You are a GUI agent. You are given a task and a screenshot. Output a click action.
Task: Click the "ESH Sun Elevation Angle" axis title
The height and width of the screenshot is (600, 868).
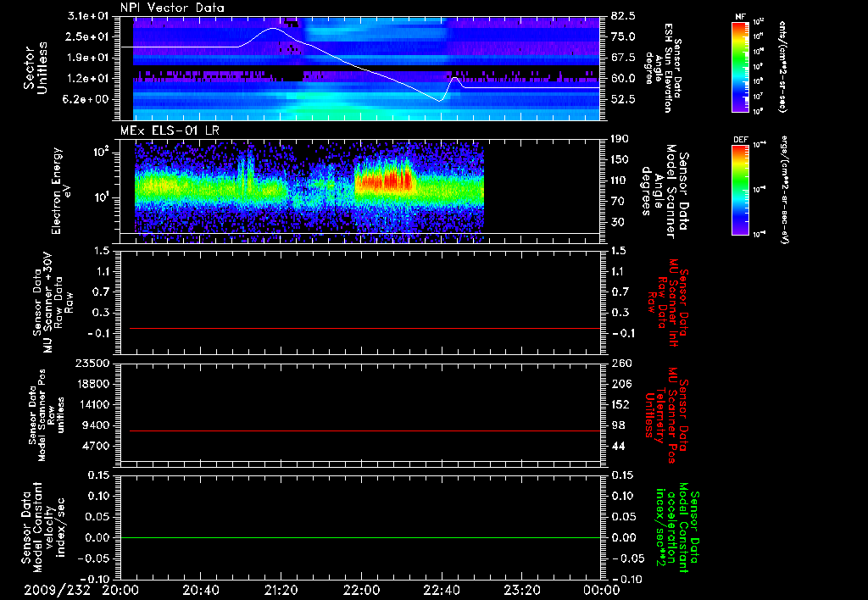click(663, 68)
